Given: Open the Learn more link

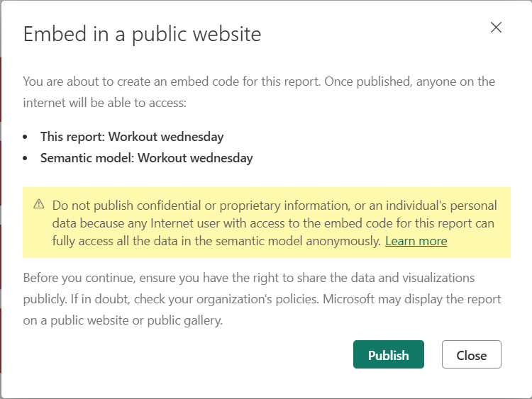Looking at the screenshot, I should [x=416, y=241].
